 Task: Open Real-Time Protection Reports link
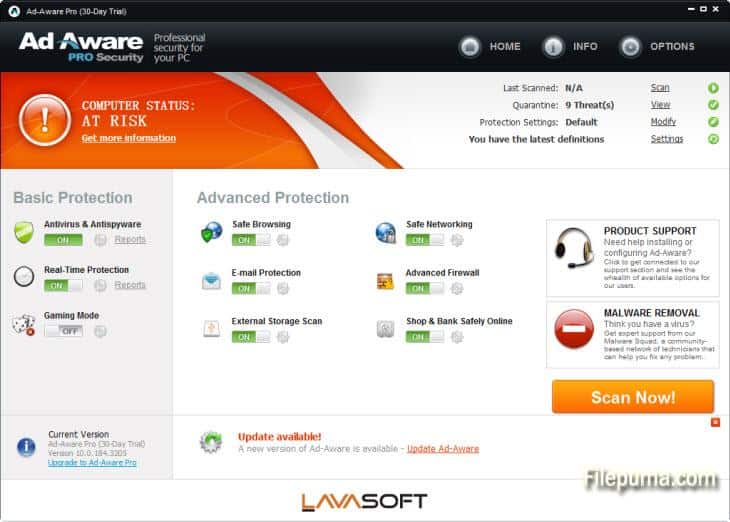[x=130, y=285]
